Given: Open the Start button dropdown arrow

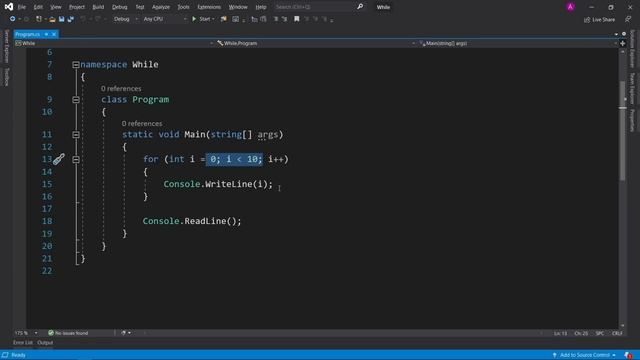Looking at the screenshot, I should [x=213, y=19].
